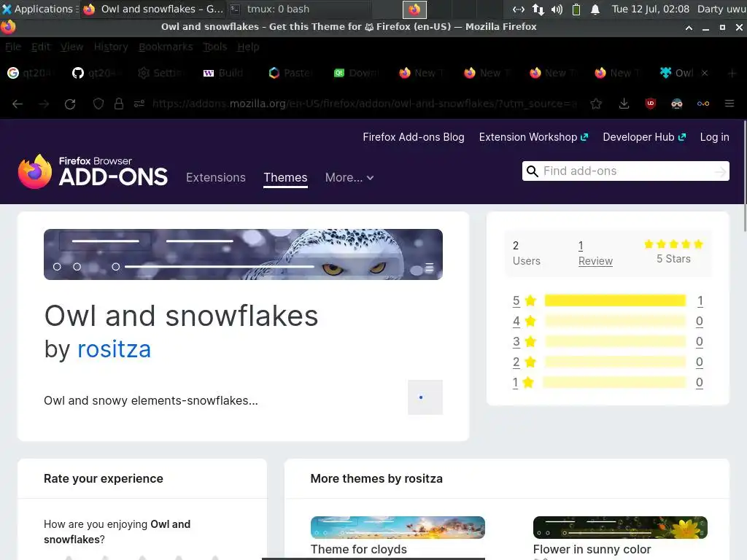Click the search magnifier icon in Find add-ons
747x560 pixels.
(x=532, y=171)
